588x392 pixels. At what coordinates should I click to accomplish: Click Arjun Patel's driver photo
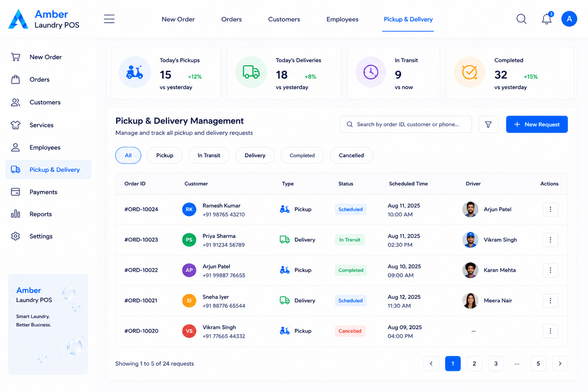(x=470, y=209)
